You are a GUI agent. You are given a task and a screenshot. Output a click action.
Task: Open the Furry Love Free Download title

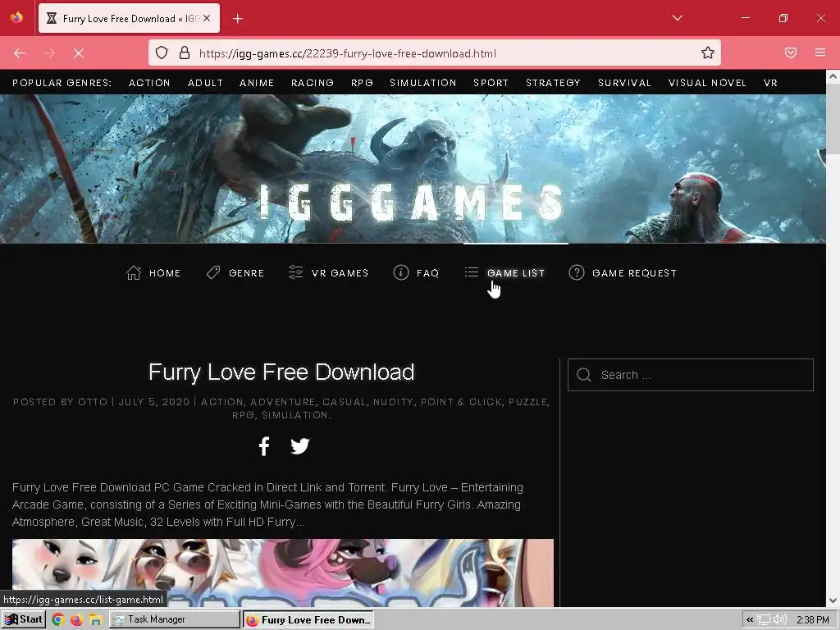point(281,372)
